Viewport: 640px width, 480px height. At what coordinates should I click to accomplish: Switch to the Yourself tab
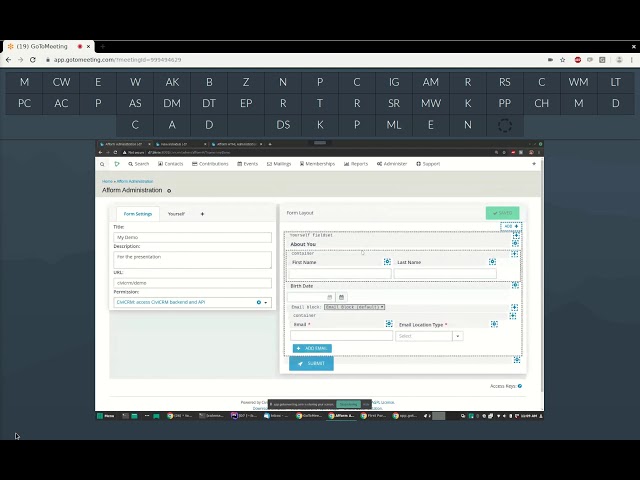coord(176,214)
